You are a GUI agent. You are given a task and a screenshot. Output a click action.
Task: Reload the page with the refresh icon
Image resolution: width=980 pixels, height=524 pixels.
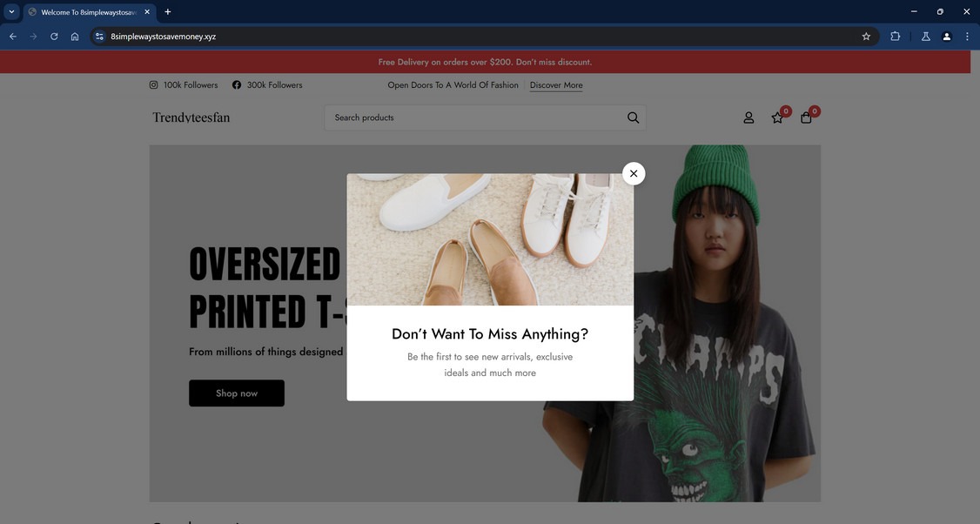coord(54,37)
